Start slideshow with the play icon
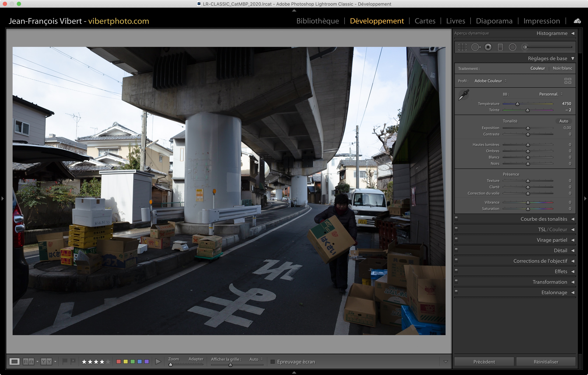The height and width of the screenshot is (375, 588). pos(158,362)
